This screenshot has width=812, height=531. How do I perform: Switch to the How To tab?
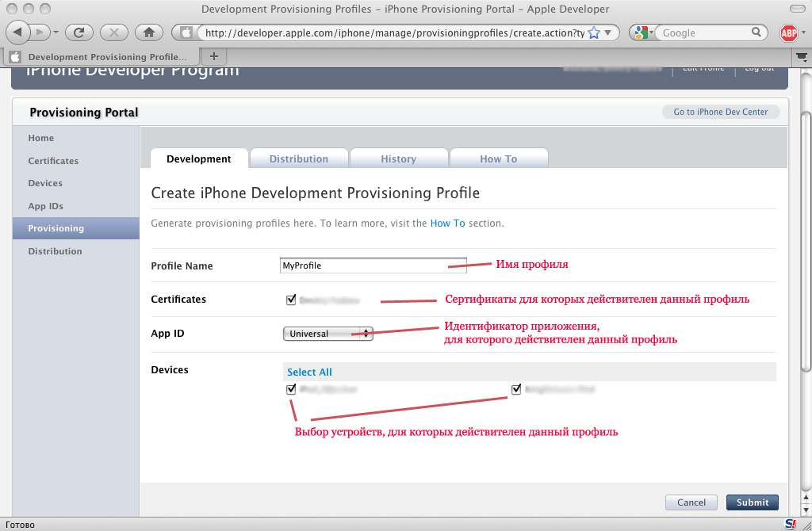point(499,159)
